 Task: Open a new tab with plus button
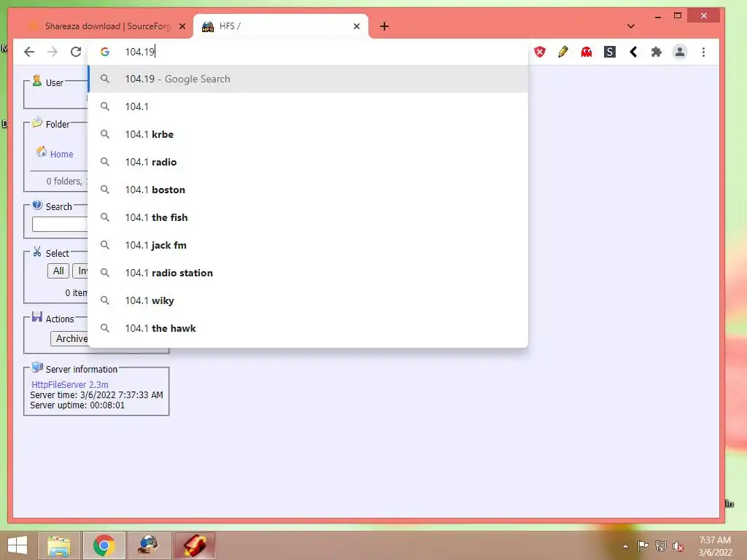click(x=384, y=26)
